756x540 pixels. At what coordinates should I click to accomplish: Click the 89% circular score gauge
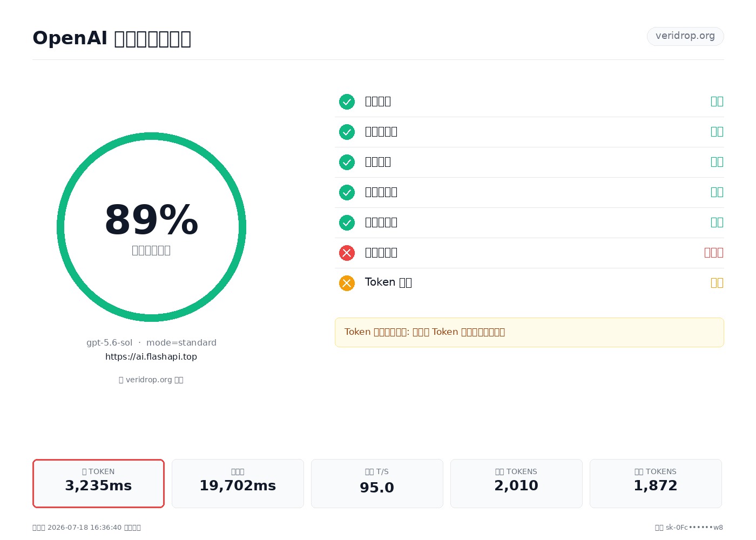151,227
